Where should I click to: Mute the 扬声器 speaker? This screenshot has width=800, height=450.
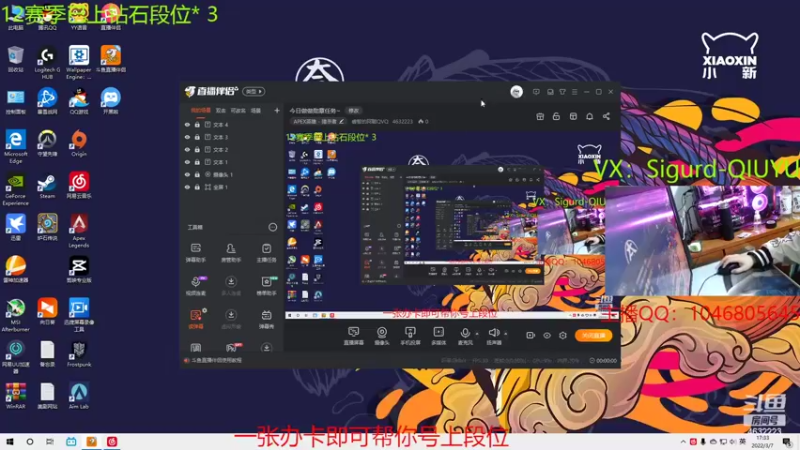coord(493,336)
